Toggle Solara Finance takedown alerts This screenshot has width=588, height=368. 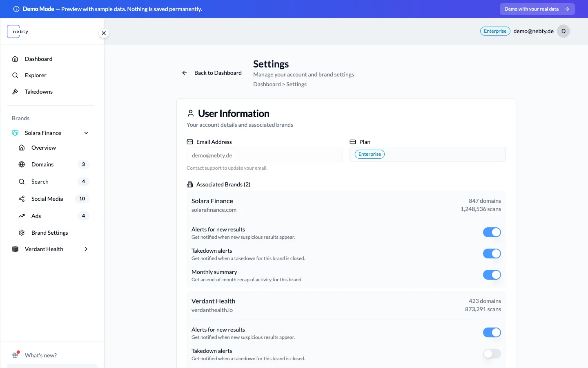pos(492,254)
